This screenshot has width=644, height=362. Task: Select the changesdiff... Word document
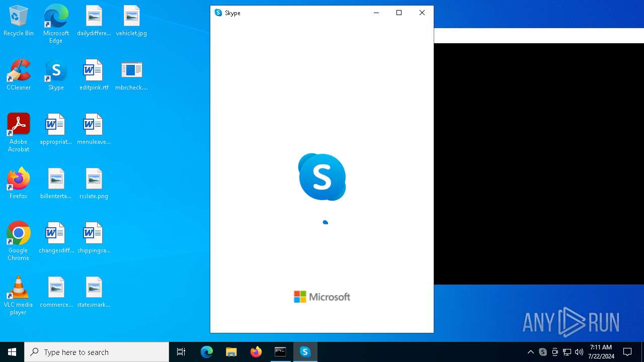point(56,238)
